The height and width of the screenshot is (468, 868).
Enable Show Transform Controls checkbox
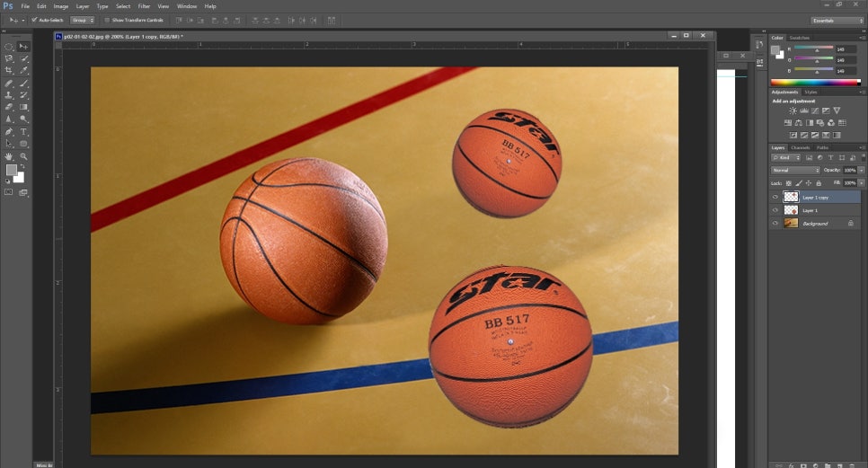tap(108, 20)
